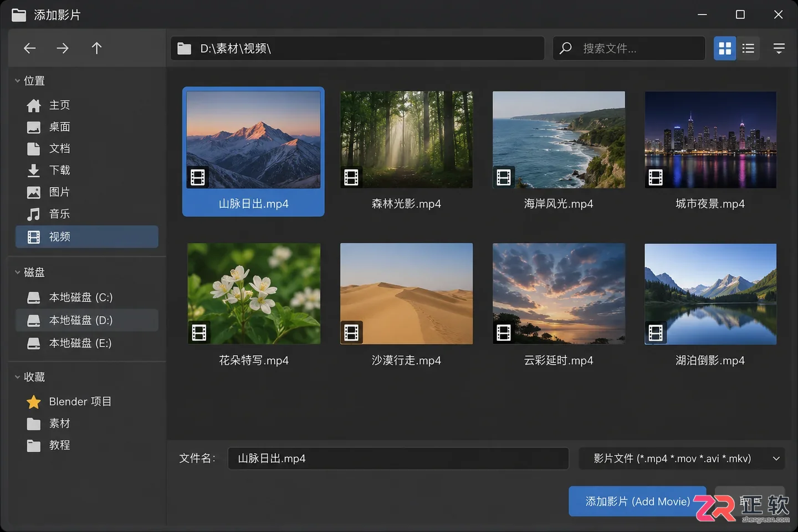The height and width of the screenshot is (532, 798).
Task: Click the 搜索文件 search field
Action: tap(629, 48)
